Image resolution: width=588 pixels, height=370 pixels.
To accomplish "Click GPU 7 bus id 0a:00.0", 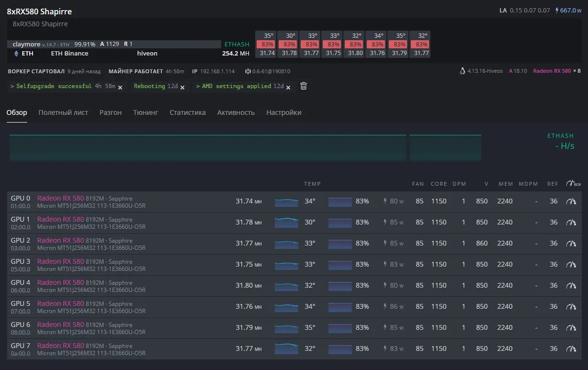I will tap(21, 353).
